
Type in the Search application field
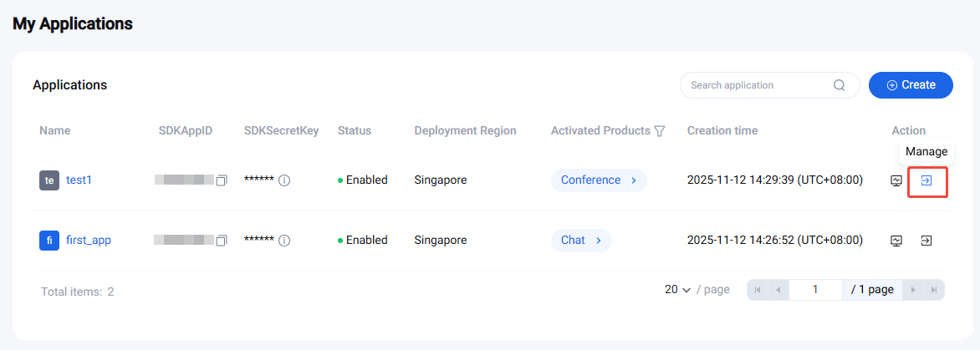tap(757, 85)
